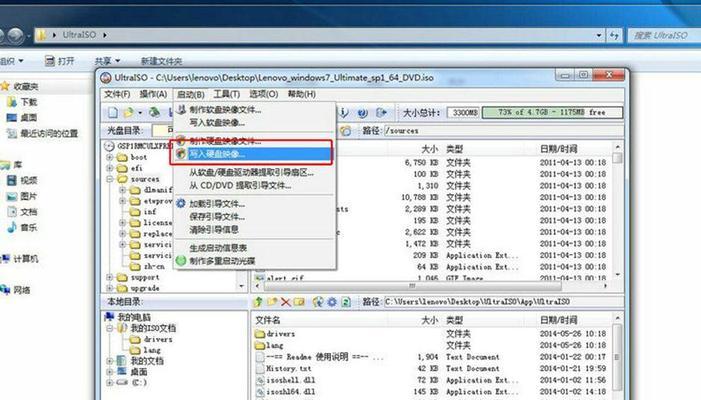Click the Help question mark toolbar icon
The image size is (701, 400).
tap(363, 113)
